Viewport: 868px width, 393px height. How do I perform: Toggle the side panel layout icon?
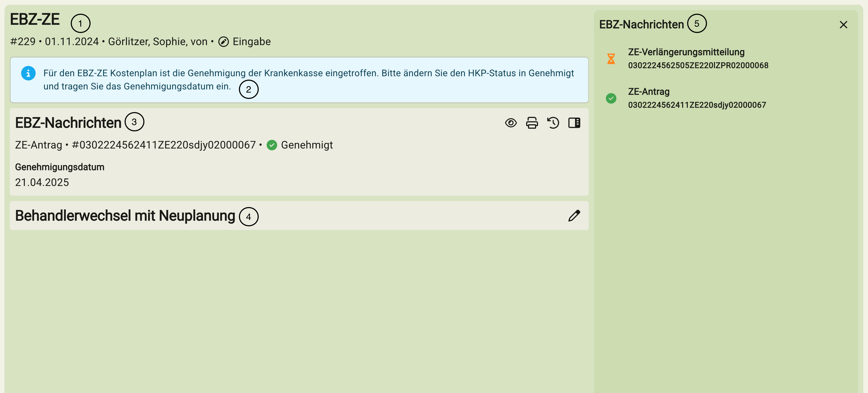(574, 123)
